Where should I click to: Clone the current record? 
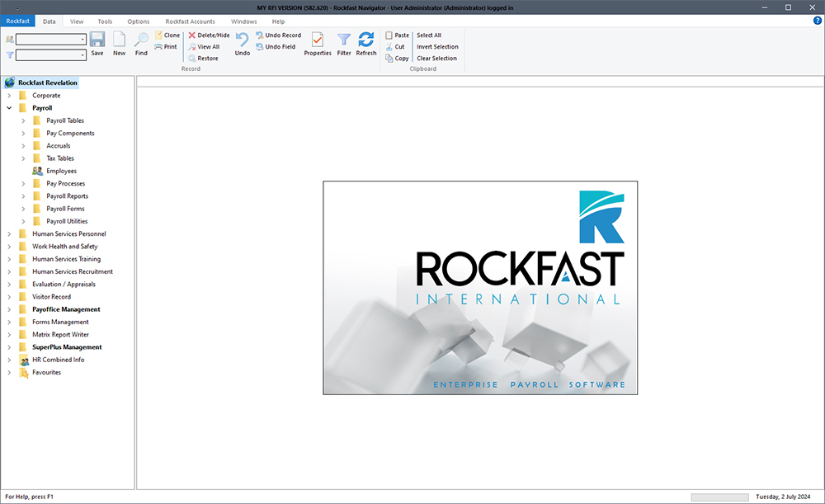(167, 35)
